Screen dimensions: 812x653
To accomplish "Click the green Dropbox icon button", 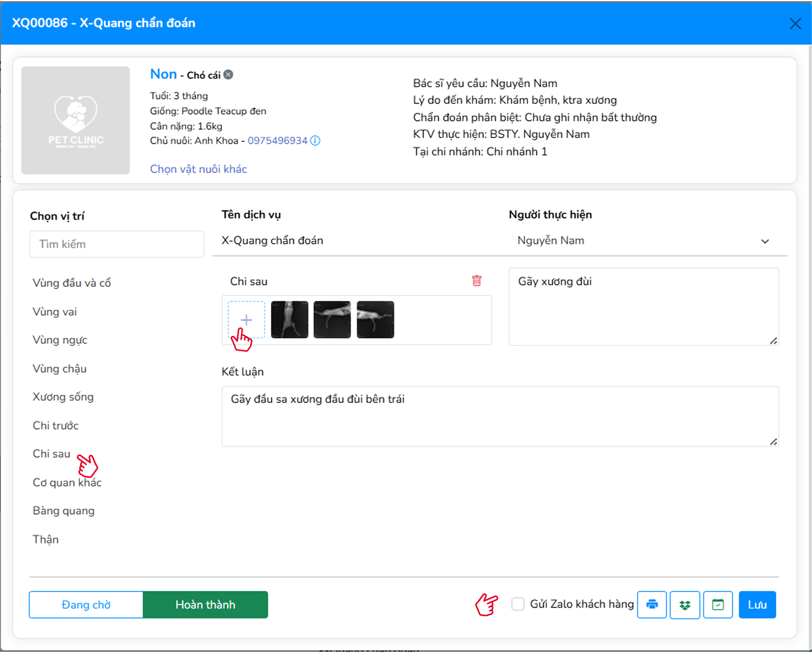I will (684, 605).
